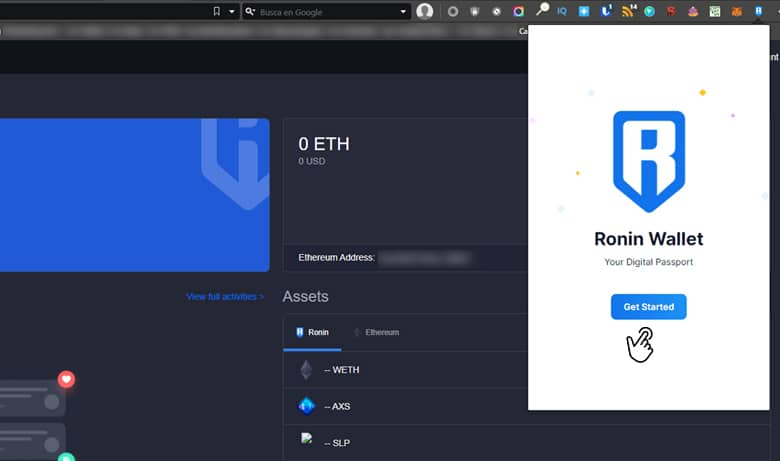The image size is (780, 461).
Task: Open the bookmark dropdown arrow
Action: coord(231,11)
